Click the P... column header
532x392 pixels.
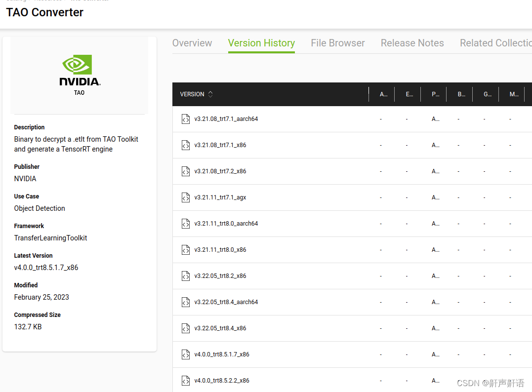click(435, 94)
